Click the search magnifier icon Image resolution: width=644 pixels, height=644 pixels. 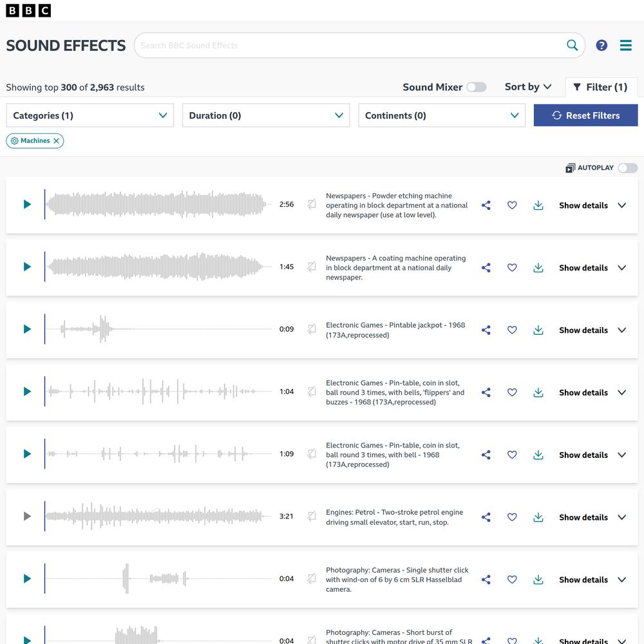point(572,45)
